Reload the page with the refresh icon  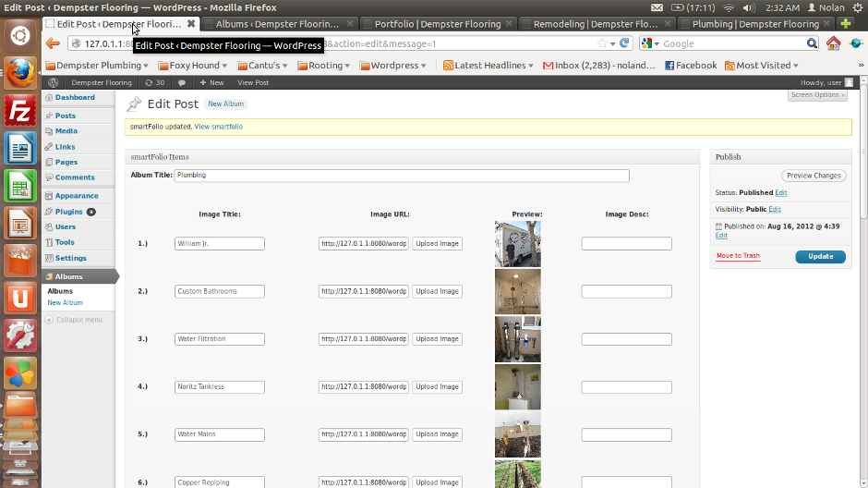coord(624,43)
